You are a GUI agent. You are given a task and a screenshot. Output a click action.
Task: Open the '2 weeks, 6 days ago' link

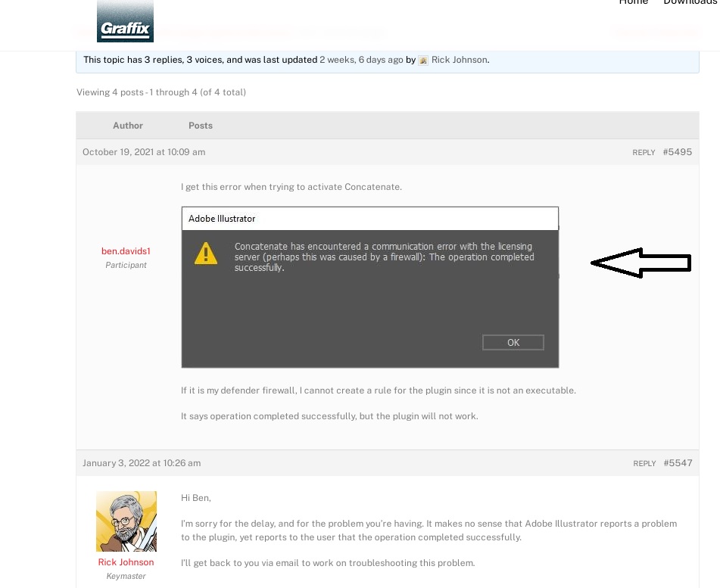tap(361, 60)
